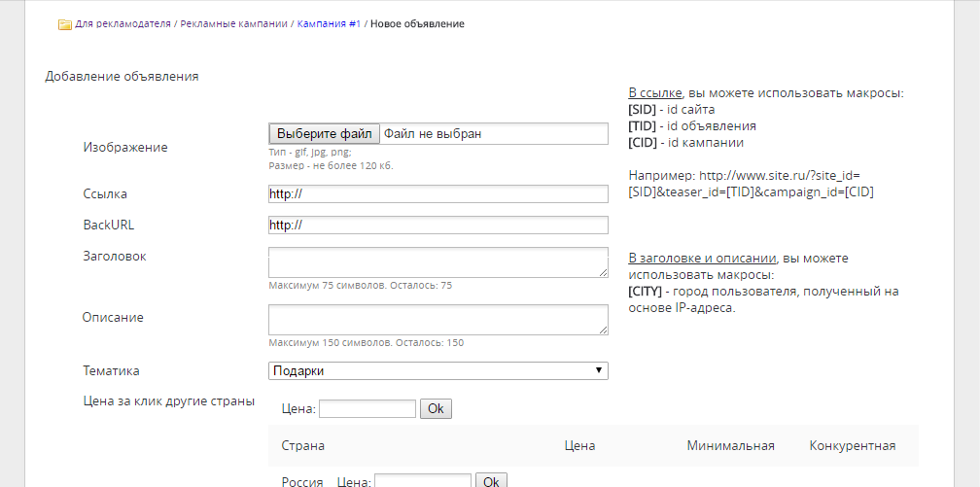Viewport: 980px width, 487px height.
Task: Open the «Для рекламодателя» breadcrumb link
Action: 123,23
